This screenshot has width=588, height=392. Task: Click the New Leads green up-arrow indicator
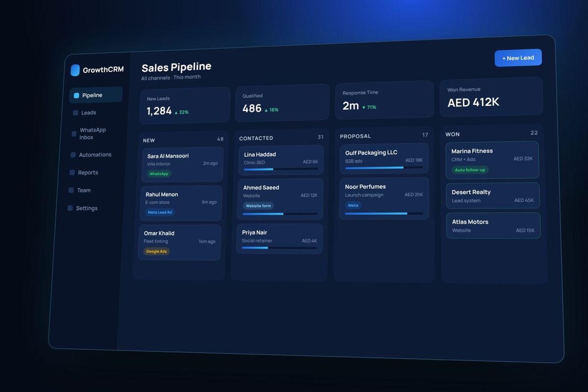tap(176, 113)
